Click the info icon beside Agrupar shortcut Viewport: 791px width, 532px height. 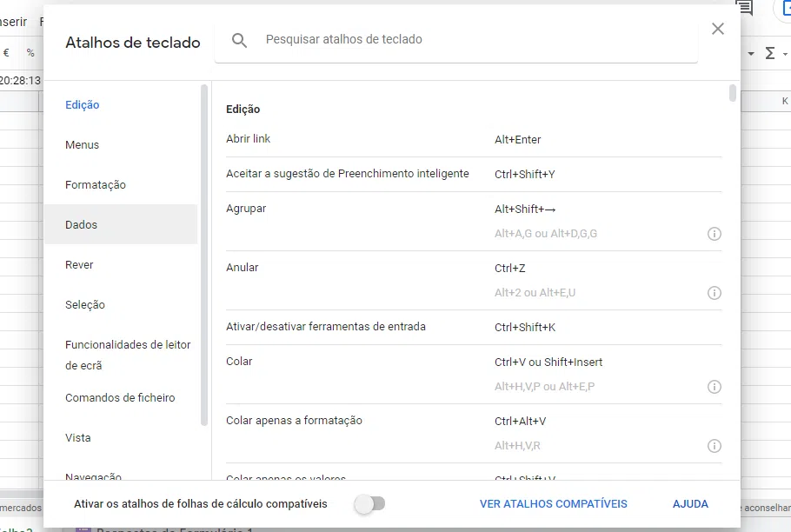pyautogui.click(x=715, y=234)
